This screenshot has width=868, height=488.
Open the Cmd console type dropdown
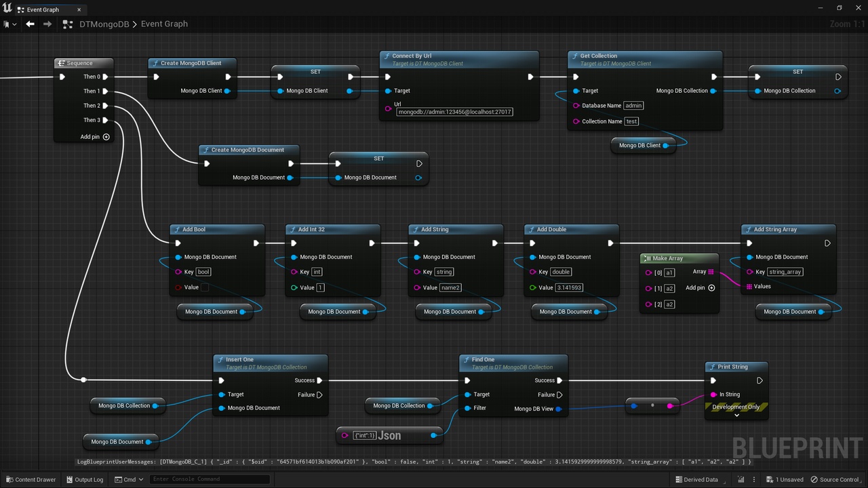[129, 480]
